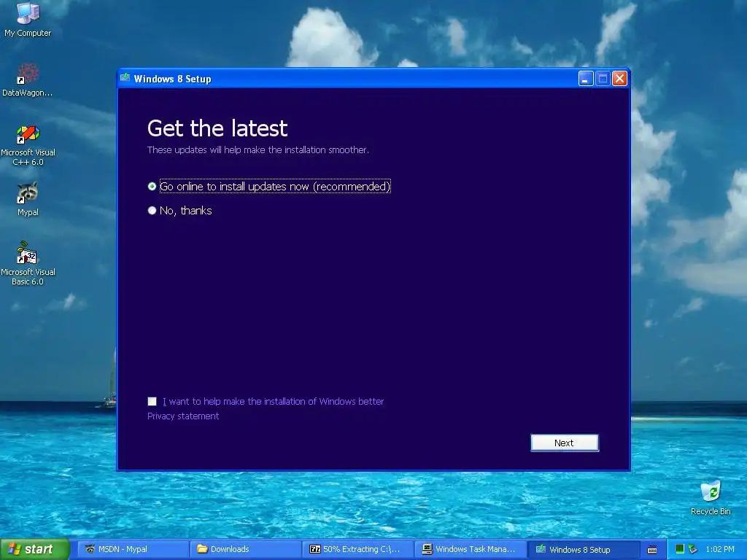Switch to 7-Zip 50% Extracting taskbar item
747x560 pixels.
[x=357, y=549]
